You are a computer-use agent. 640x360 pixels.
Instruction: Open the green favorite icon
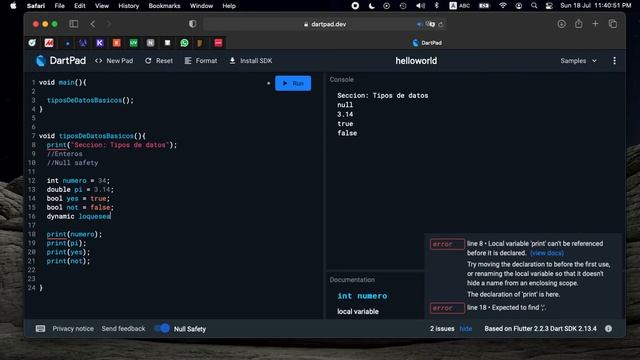pos(133,43)
